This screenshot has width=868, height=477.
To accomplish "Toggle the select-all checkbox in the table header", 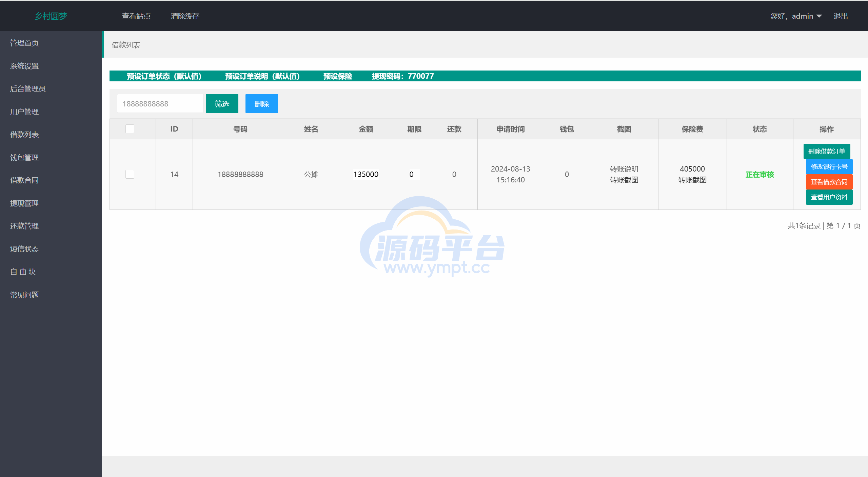I will coord(130,129).
